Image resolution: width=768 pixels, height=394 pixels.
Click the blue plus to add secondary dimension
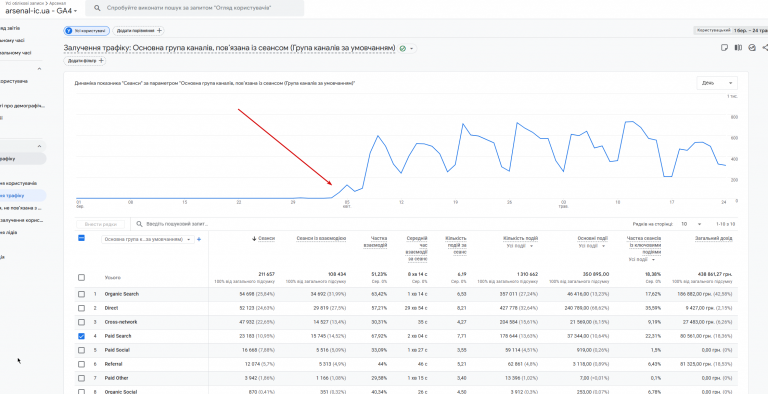(199, 240)
